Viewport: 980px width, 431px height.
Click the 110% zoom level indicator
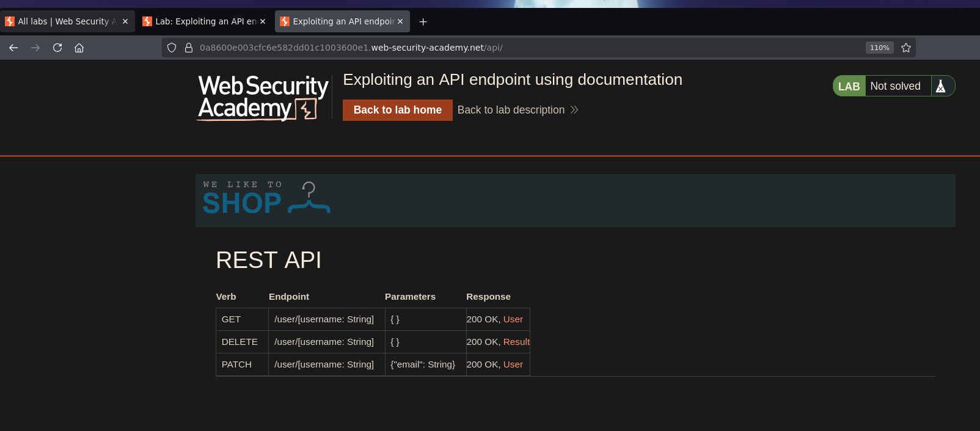tap(879, 48)
